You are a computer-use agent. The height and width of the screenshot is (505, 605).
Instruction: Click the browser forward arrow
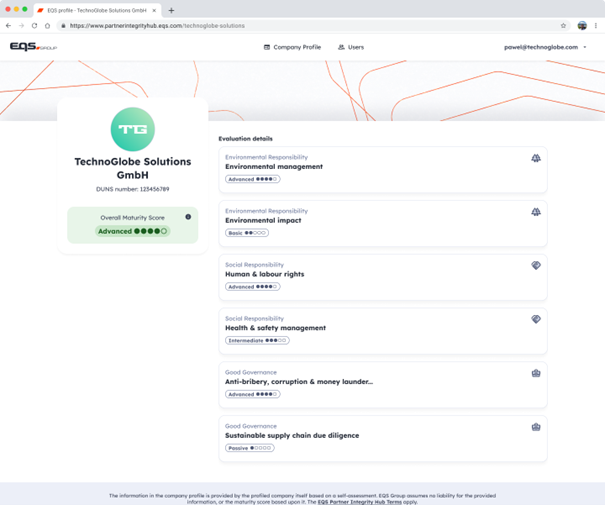pyautogui.click(x=21, y=25)
